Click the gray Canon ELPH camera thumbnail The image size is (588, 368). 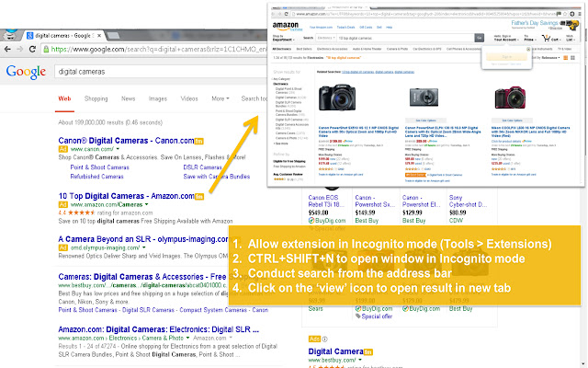click(x=424, y=98)
